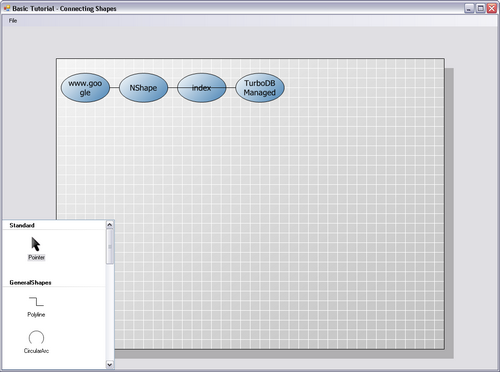Click the toolbox scroll down arrow
500x372 pixels.
coord(110,365)
